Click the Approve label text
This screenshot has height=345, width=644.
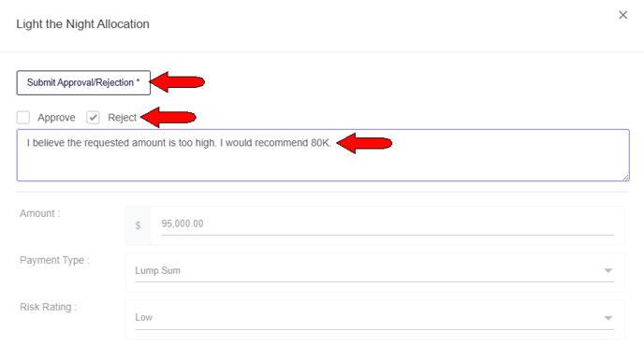[56, 118]
